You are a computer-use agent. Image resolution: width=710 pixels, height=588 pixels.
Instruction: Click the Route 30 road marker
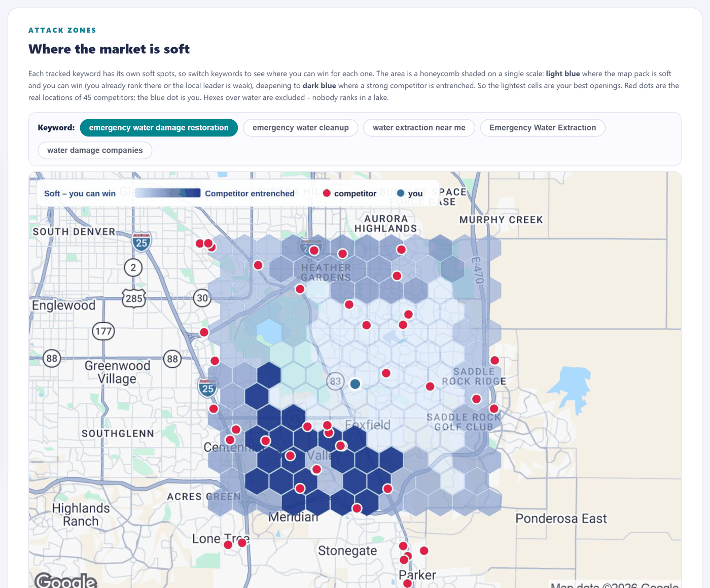202,298
